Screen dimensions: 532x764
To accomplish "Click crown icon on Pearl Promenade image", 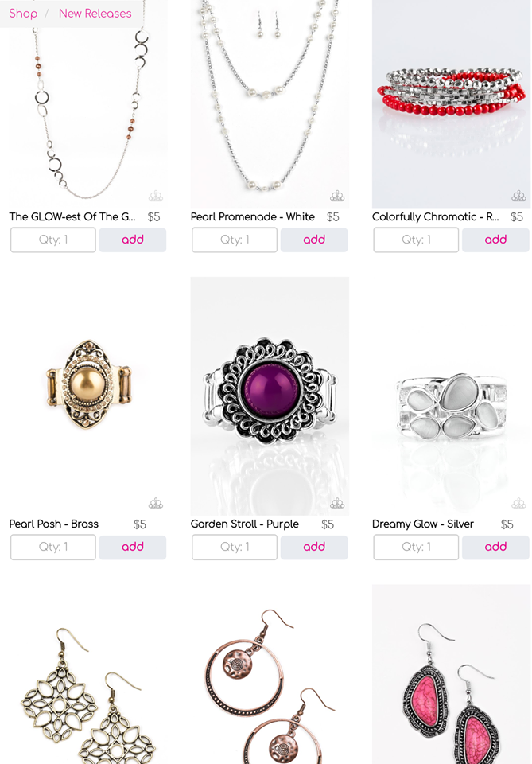I will [x=337, y=197].
